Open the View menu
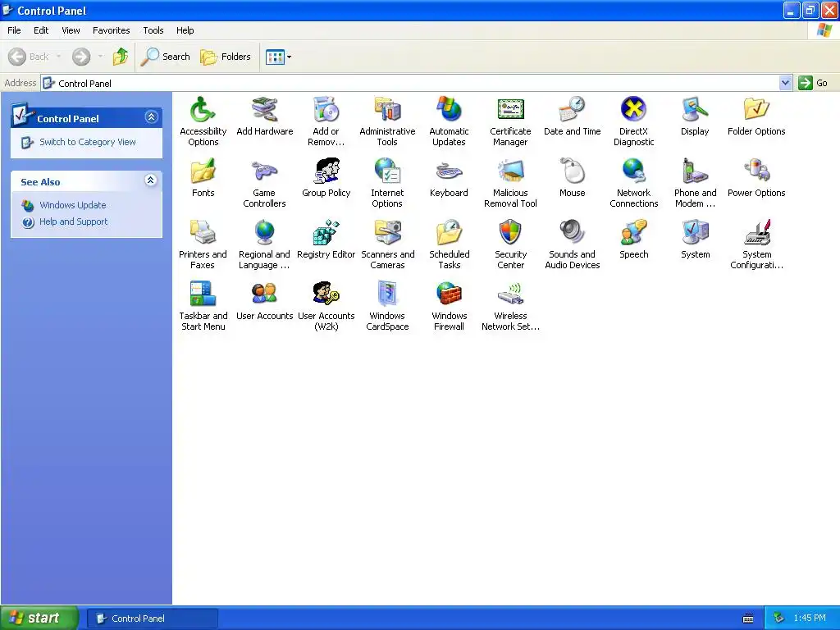This screenshot has width=840, height=630. [x=71, y=30]
